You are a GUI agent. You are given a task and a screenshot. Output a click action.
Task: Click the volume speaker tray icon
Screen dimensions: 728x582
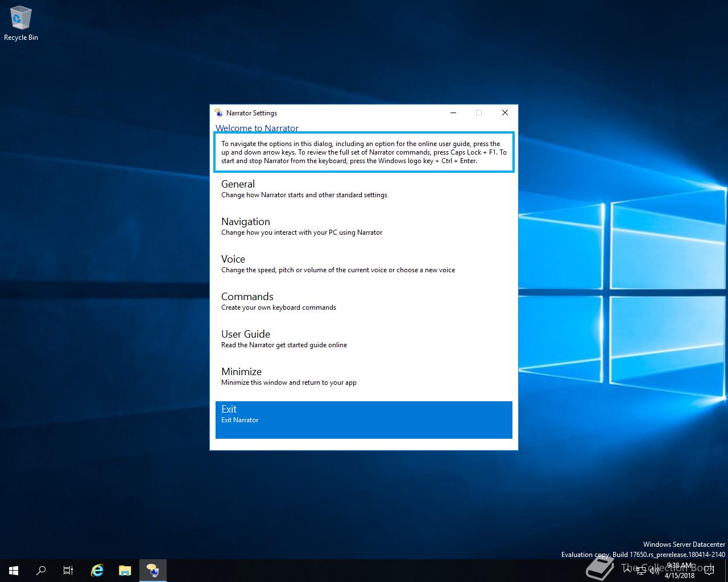pos(654,571)
